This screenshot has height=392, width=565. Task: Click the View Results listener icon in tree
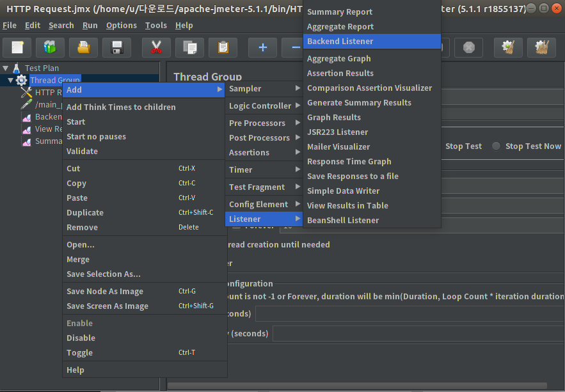tap(27, 129)
